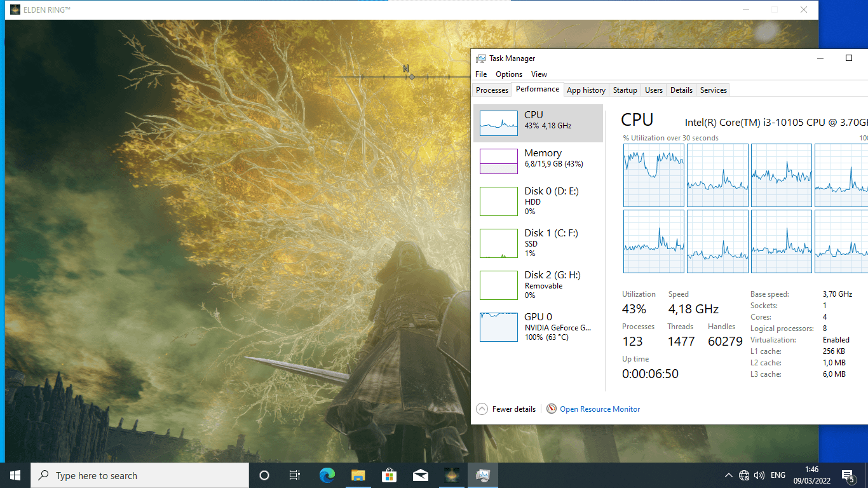Collapse Task Manager with Fewer details

tap(506, 409)
